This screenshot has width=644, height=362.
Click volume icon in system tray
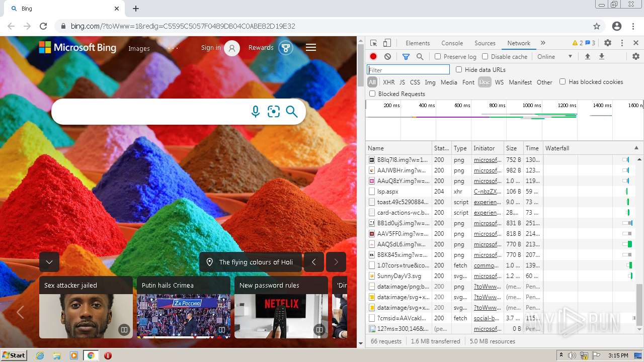click(x=573, y=355)
